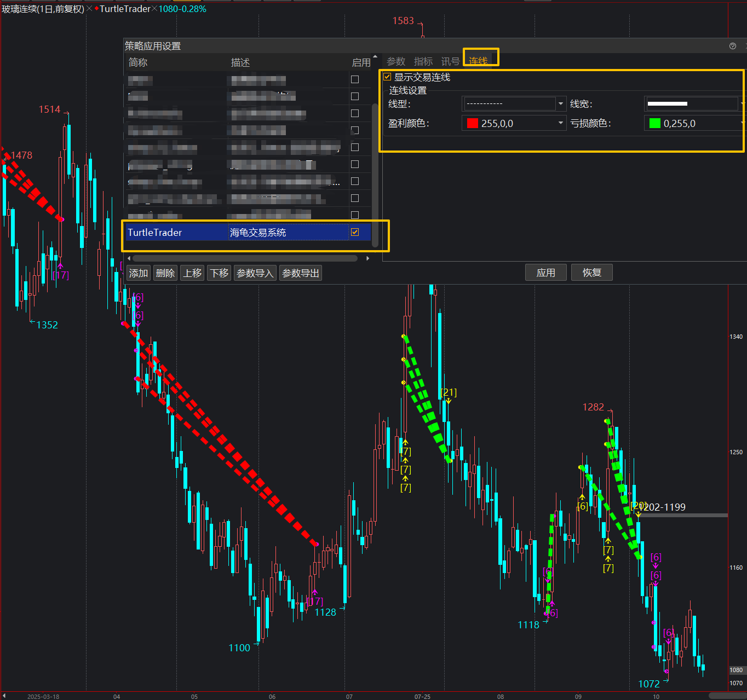Enable the first strategy's 启用 checkbox
The image size is (747, 700).
(355, 79)
